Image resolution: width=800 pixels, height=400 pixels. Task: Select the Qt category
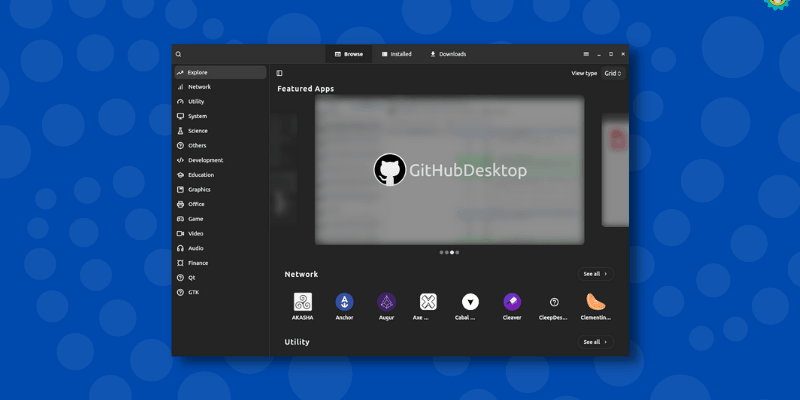(220, 278)
